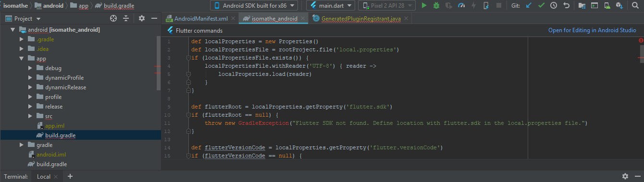Click the locate-file crosshair icon in Project panel
Image resolution: width=644 pixels, height=182 pixels.
[113, 18]
